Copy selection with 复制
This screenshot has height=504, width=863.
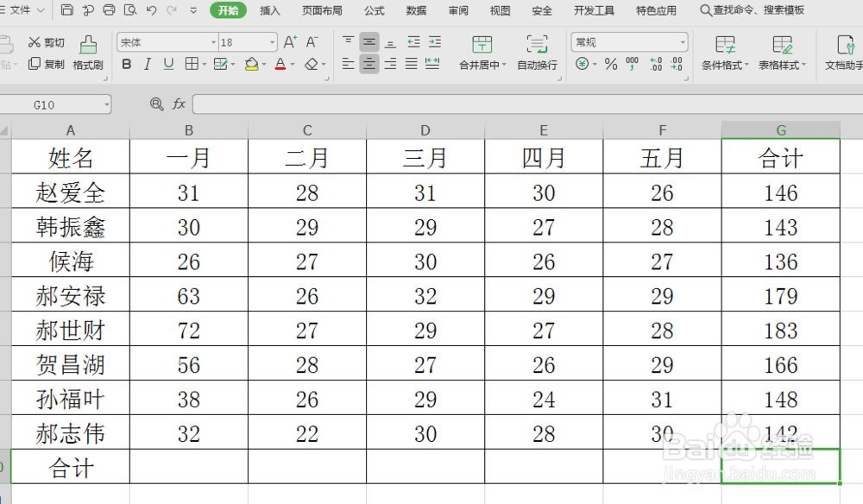[x=47, y=64]
